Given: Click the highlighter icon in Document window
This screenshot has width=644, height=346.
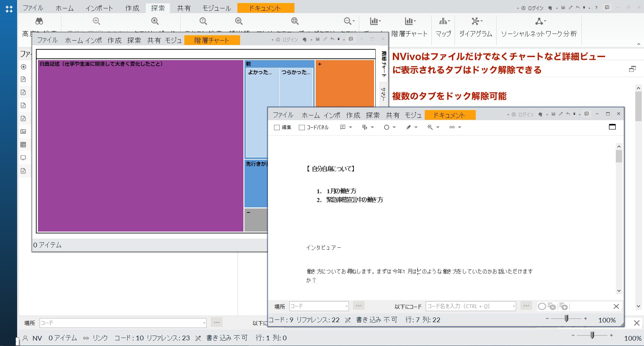Looking at the screenshot, I should pyautogui.click(x=408, y=127).
